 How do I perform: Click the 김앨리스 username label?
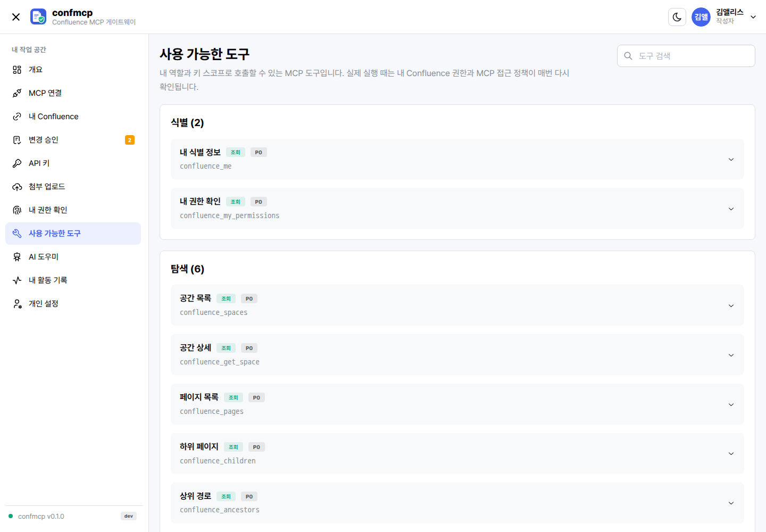pyautogui.click(x=729, y=12)
